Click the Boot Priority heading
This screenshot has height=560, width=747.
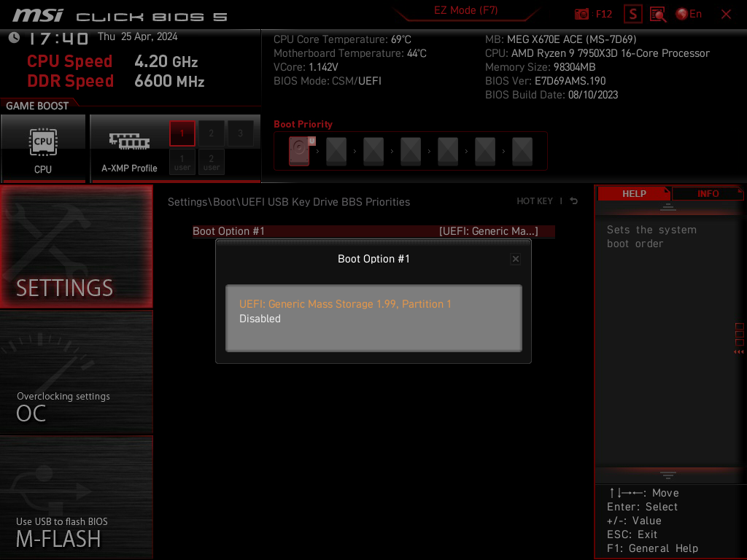303,124
